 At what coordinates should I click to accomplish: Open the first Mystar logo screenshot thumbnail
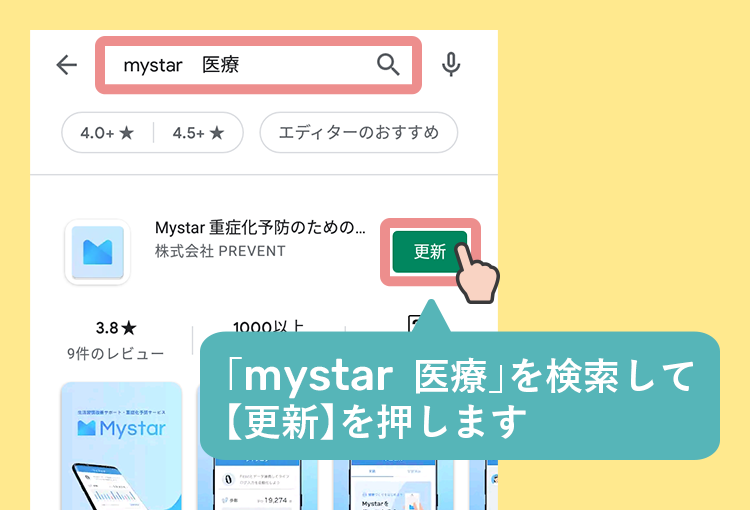click(121, 446)
